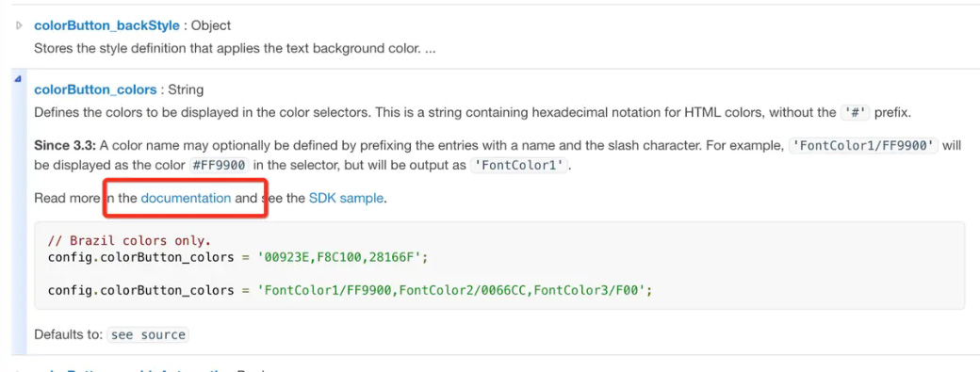Click the '#' inline code snippet
980x372 pixels.
(853, 113)
